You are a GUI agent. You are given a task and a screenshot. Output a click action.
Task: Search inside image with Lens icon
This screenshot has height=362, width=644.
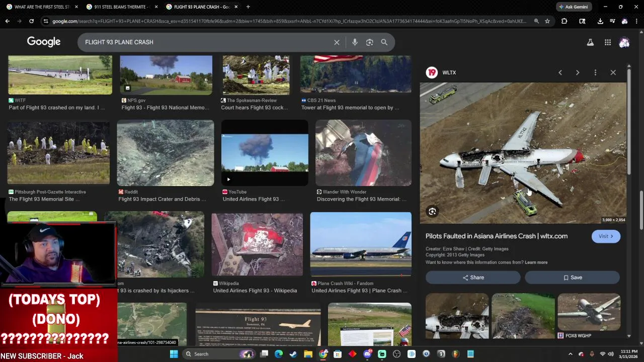(432, 212)
